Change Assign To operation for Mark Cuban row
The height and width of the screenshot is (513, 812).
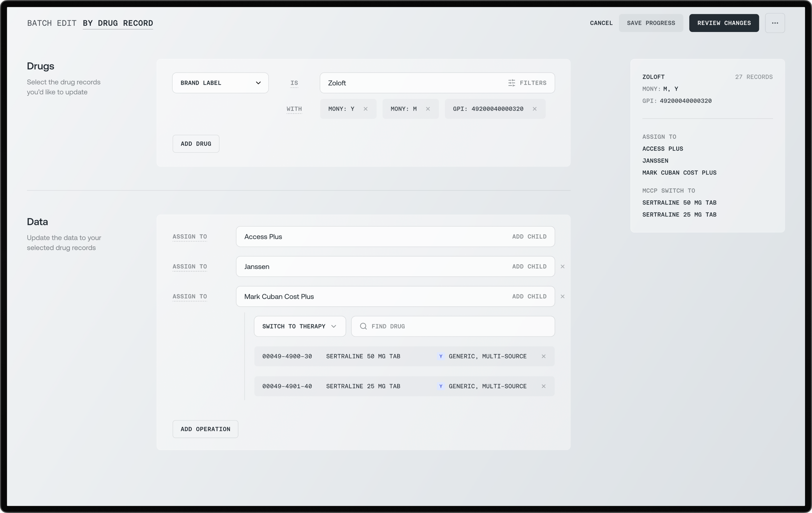coord(189,297)
